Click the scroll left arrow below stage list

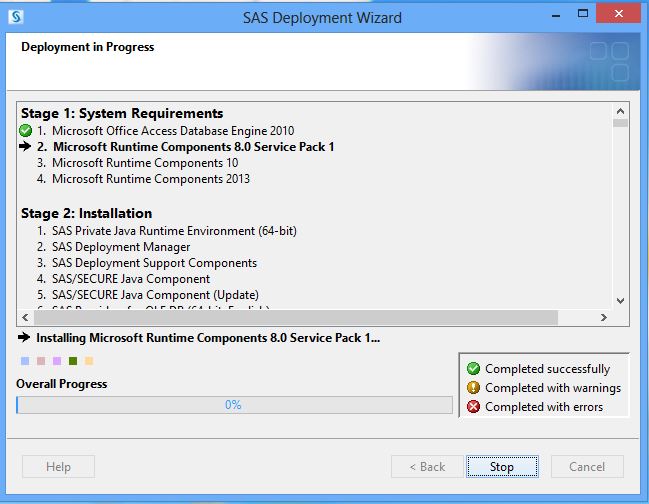coord(25,317)
